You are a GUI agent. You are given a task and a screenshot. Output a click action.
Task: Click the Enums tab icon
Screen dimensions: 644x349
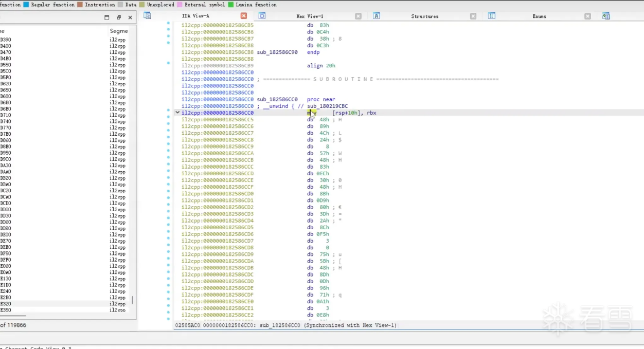(492, 16)
